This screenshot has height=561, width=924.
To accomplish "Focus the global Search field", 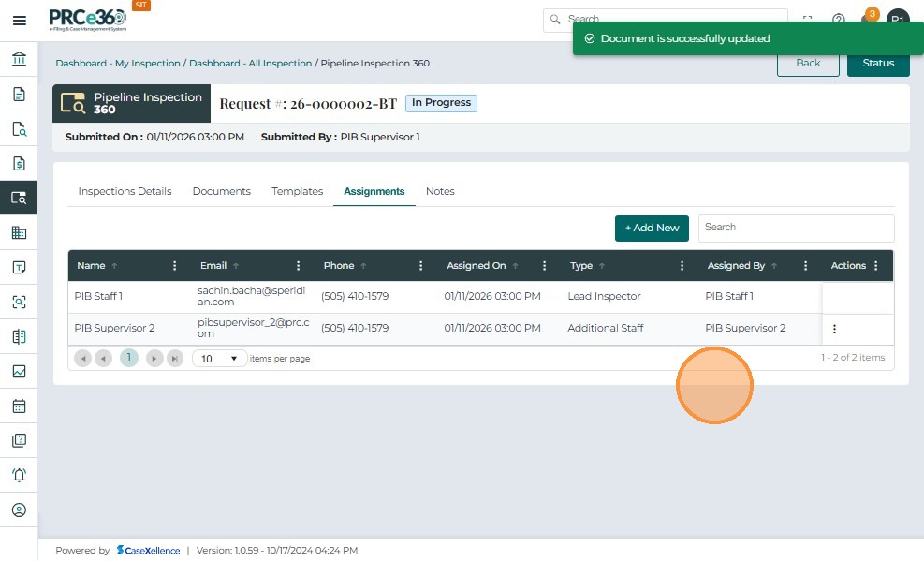I will pos(666,20).
